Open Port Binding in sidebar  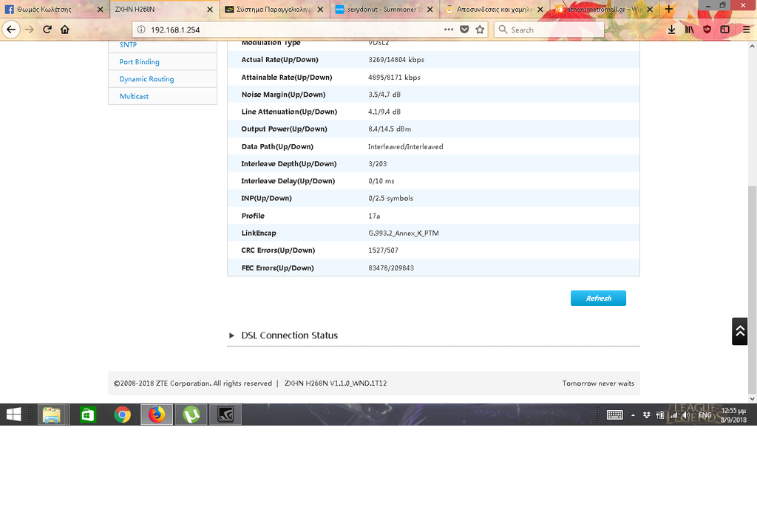pos(139,62)
